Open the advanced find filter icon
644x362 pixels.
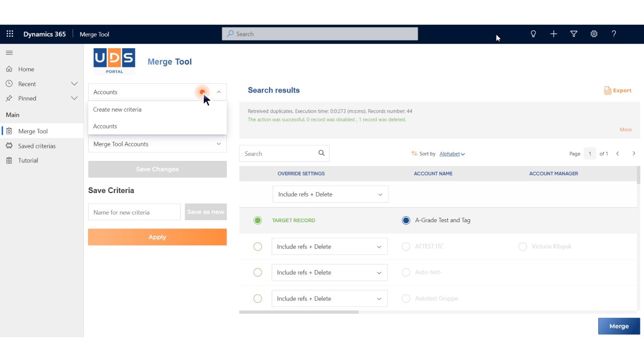click(x=574, y=34)
